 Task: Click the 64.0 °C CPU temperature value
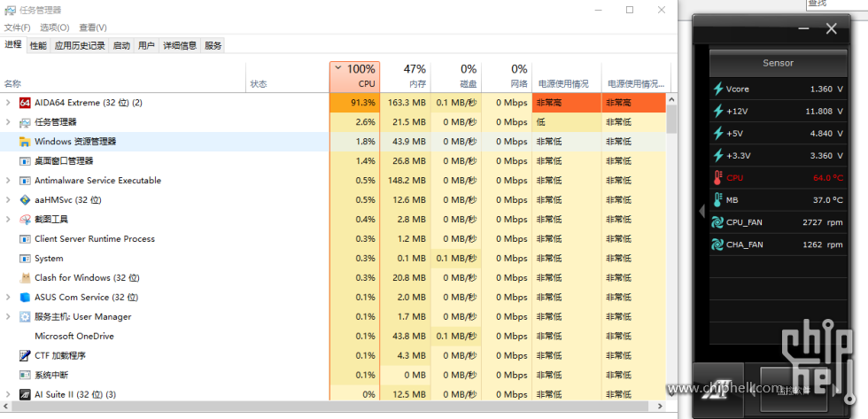click(828, 178)
